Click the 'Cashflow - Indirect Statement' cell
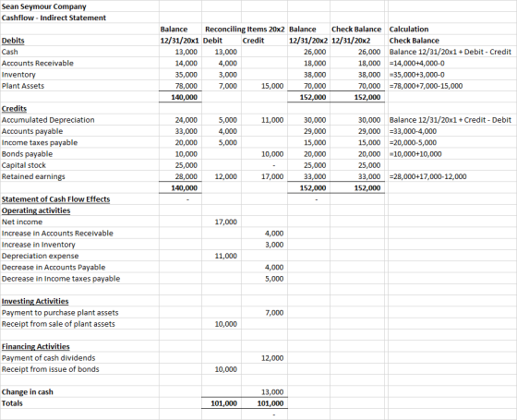Screen dimensions: 517x420 pyautogui.click(x=54, y=18)
